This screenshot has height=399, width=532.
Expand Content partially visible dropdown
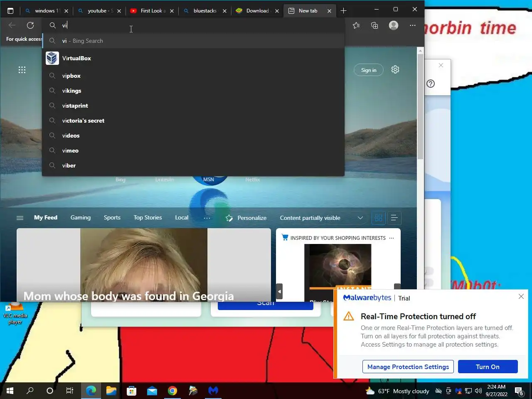click(x=322, y=218)
